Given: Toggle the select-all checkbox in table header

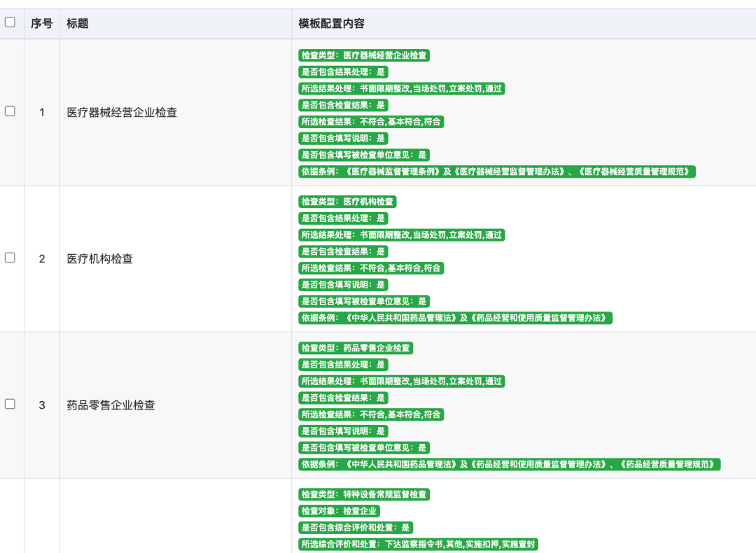Looking at the screenshot, I should pyautogui.click(x=10, y=22).
